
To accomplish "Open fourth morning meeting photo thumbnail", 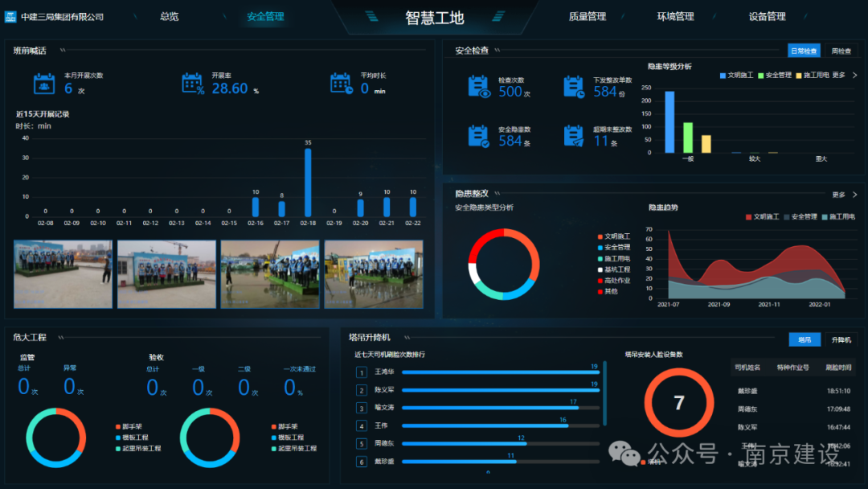I will coord(374,274).
